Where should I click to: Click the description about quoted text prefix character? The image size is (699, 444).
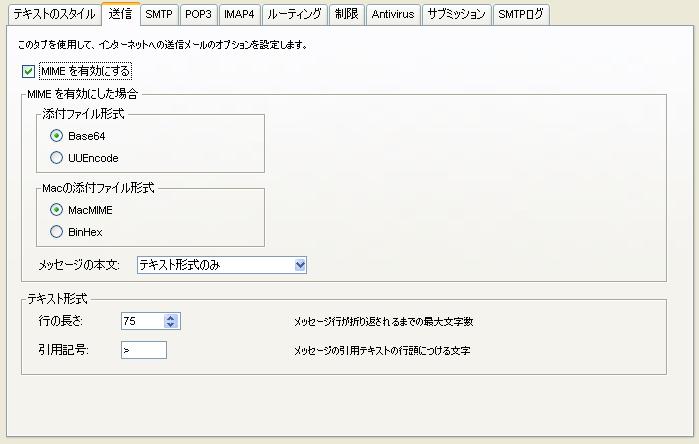(x=382, y=351)
